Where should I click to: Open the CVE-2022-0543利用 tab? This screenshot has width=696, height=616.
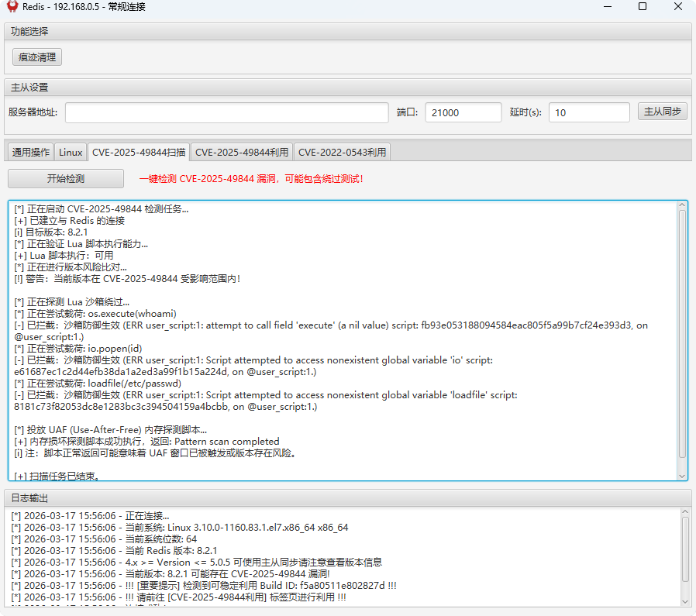(x=343, y=152)
